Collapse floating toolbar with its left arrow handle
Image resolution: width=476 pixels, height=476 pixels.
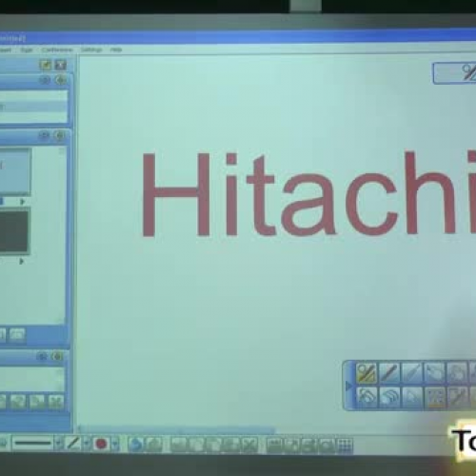pyautogui.click(x=348, y=386)
